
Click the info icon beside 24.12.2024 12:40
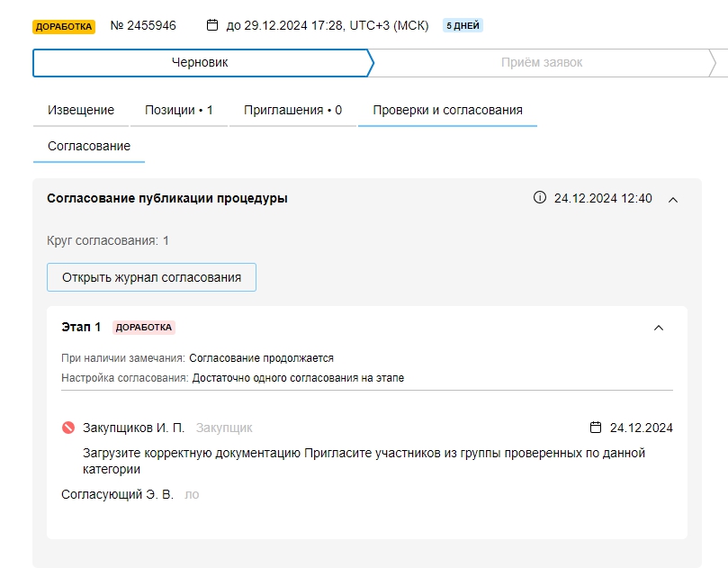click(x=540, y=198)
